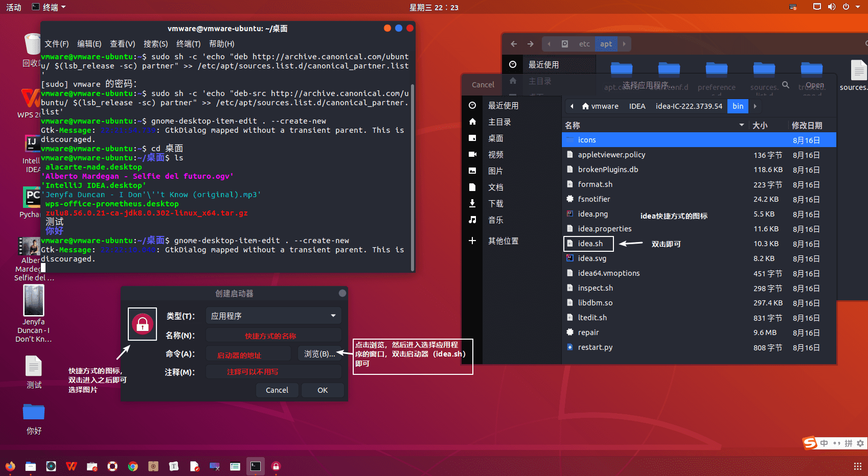
Task: Click right arrow after bin in path bar
Action: (x=755, y=106)
